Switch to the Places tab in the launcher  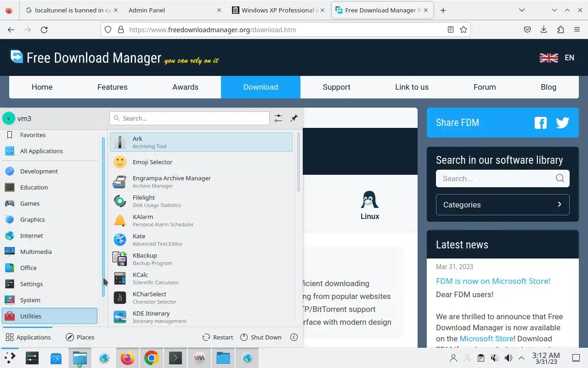pyautogui.click(x=80, y=337)
